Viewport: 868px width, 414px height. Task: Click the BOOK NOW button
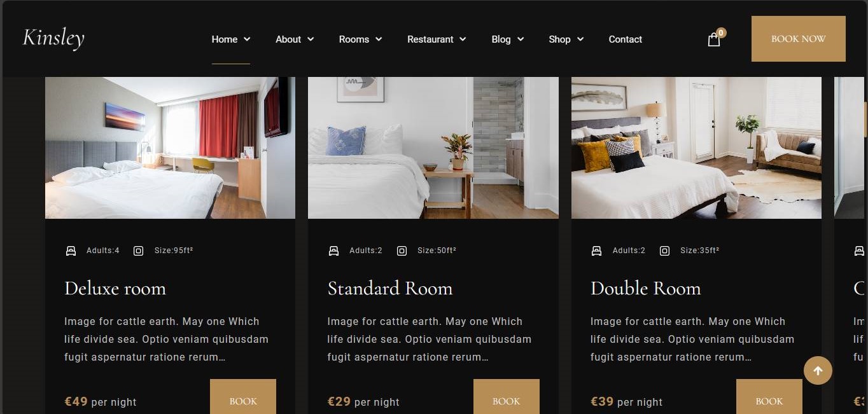799,39
